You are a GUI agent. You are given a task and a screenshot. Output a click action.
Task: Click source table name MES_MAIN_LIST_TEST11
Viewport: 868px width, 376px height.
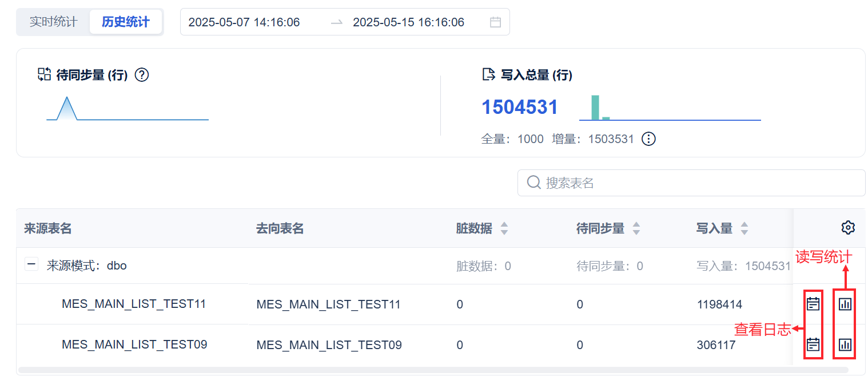click(134, 304)
